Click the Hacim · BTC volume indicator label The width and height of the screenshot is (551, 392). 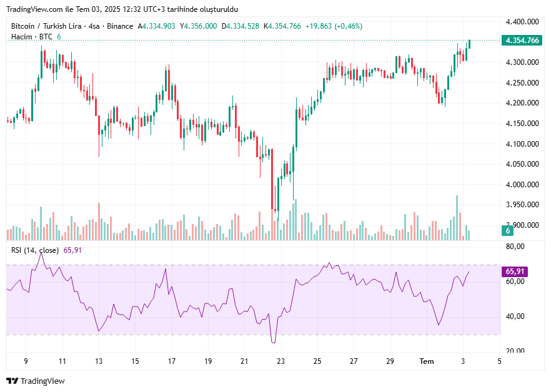click(32, 37)
